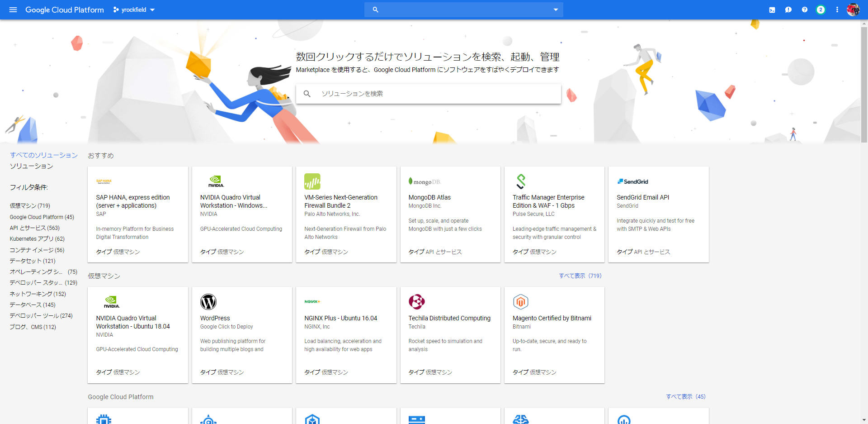868x424 pixels.
Task: Open the user account avatar
Action: tap(853, 10)
